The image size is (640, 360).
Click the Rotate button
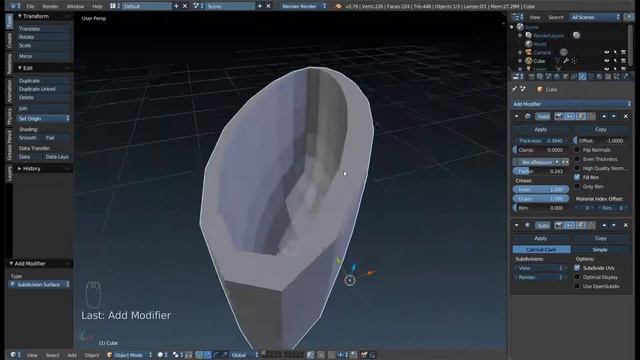pyautogui.click(x=43, y=37)
